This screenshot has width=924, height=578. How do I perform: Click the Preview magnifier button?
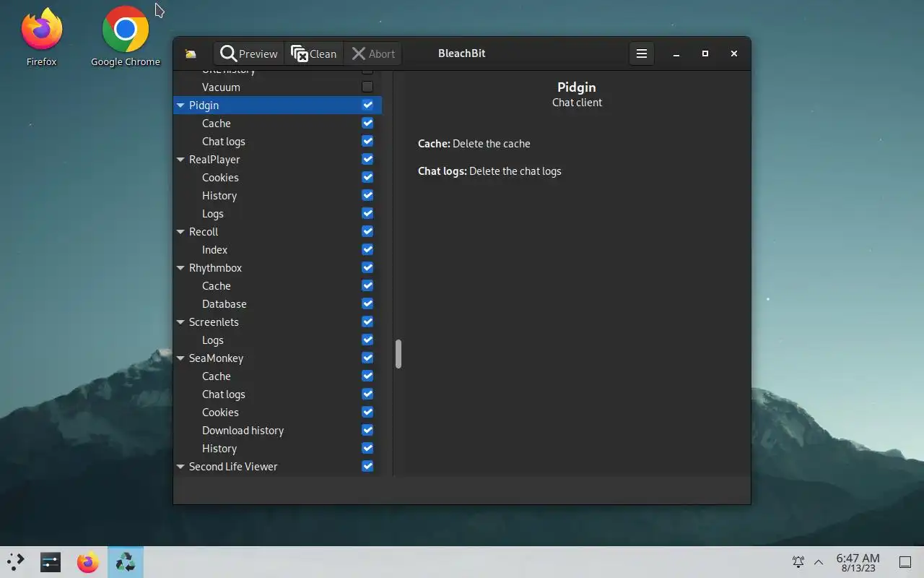click(x=249, y=53)
